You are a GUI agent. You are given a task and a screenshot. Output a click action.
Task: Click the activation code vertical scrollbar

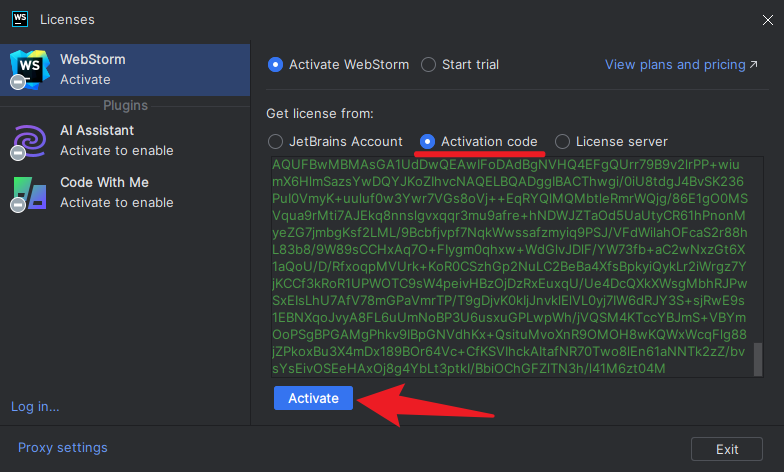click(757, 357)
